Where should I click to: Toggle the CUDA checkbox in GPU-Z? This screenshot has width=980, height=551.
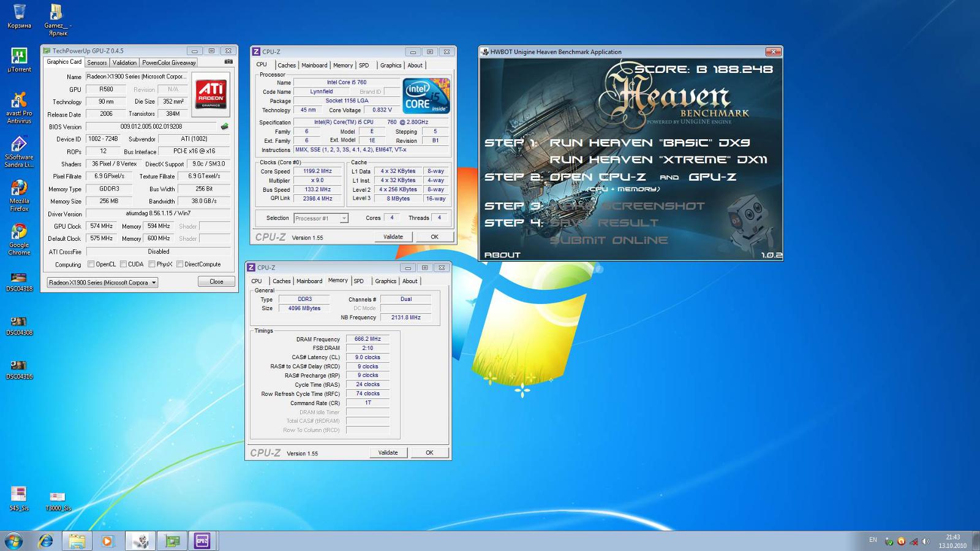click(123, 264)
